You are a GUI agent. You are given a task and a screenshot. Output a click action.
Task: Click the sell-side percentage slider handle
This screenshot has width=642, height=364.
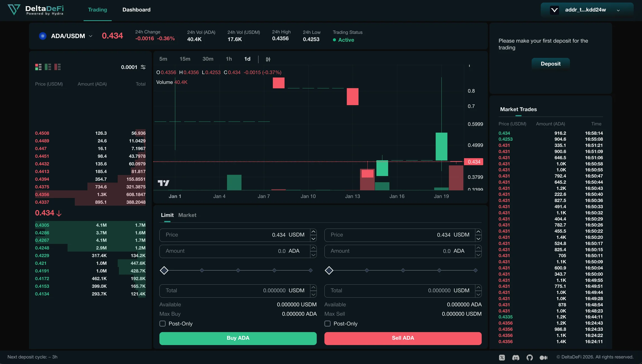point(329,270)
